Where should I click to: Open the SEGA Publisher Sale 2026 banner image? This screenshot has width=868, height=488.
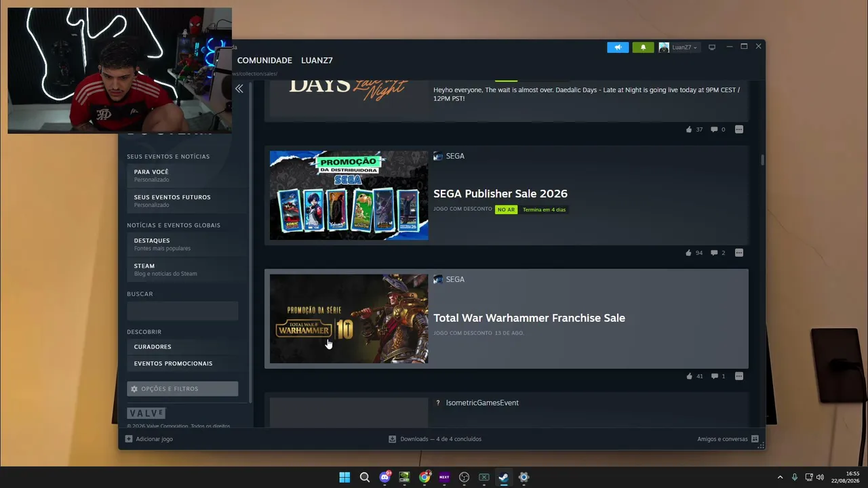(x=349, y=195)
